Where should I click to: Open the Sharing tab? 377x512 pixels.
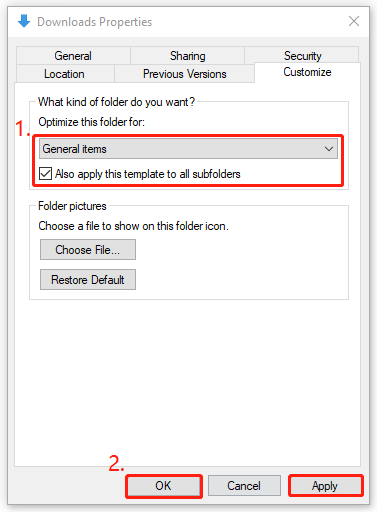[187, 56]
